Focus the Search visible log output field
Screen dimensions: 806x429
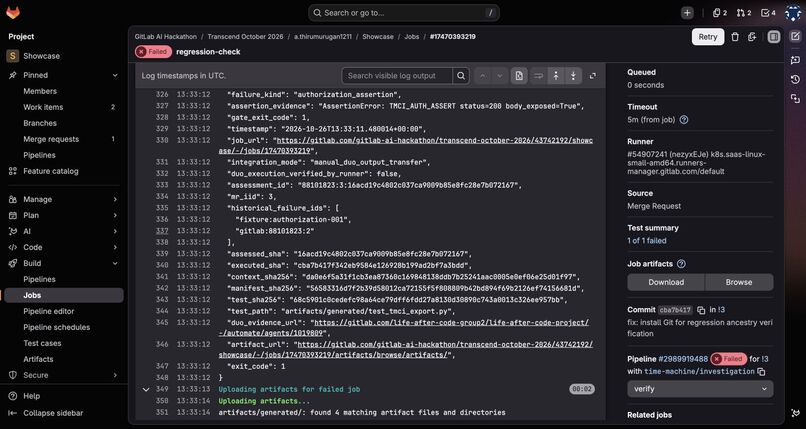(397, 76)
